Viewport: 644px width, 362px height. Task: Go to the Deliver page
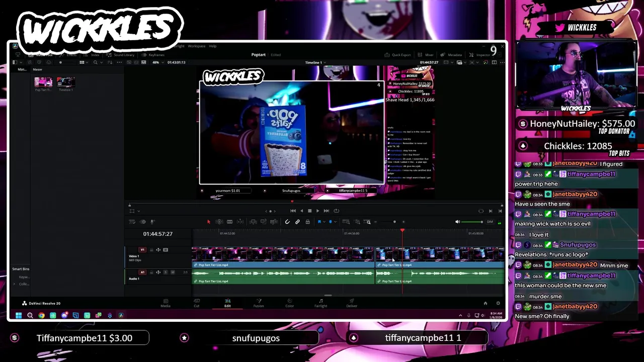click(x=352, y=303)
